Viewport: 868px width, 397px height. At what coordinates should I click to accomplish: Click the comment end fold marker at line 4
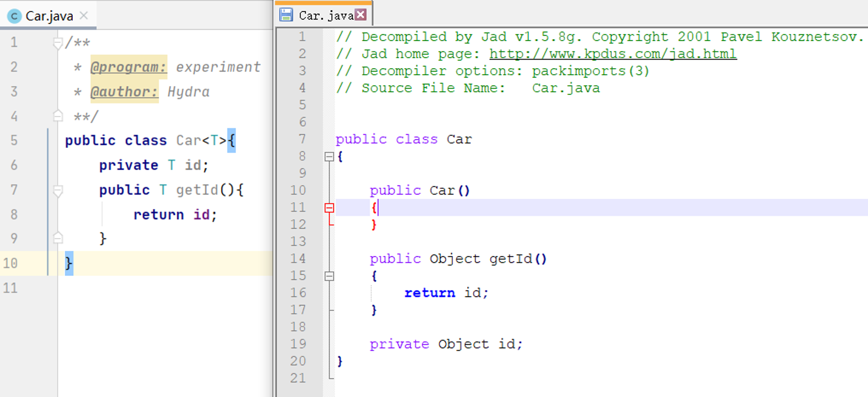tap(57, 116)
